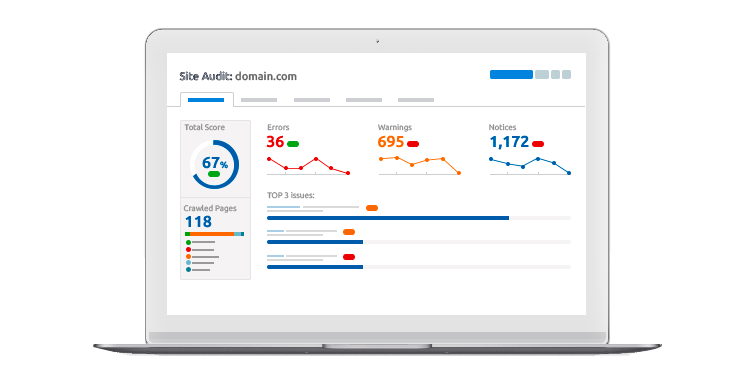This screenshot has height=387, width=736.
Task: Click the last small gray square button top right
Action: tap(567, 75)
